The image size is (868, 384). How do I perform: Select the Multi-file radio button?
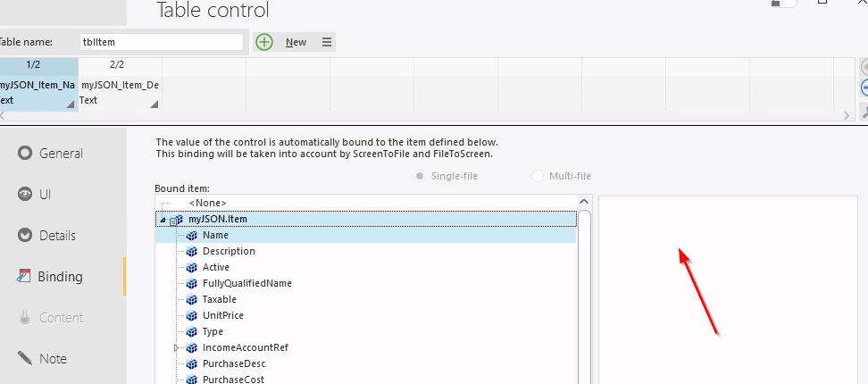(538, 176)
